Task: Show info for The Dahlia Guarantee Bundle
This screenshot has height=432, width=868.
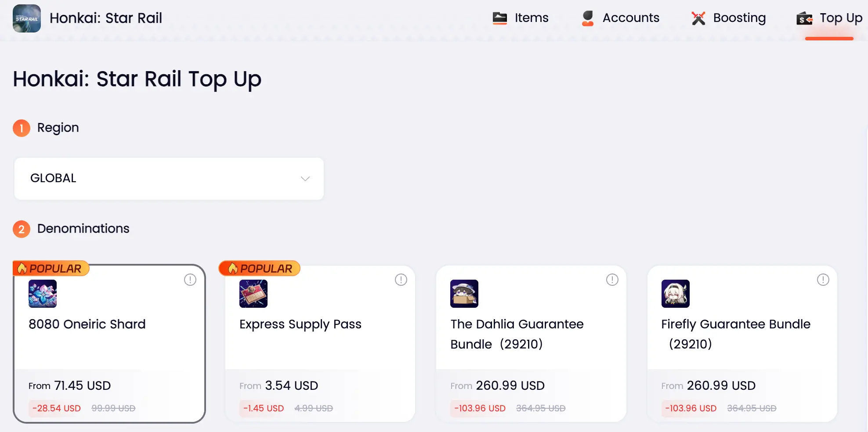Action: [x=612, y=280]
